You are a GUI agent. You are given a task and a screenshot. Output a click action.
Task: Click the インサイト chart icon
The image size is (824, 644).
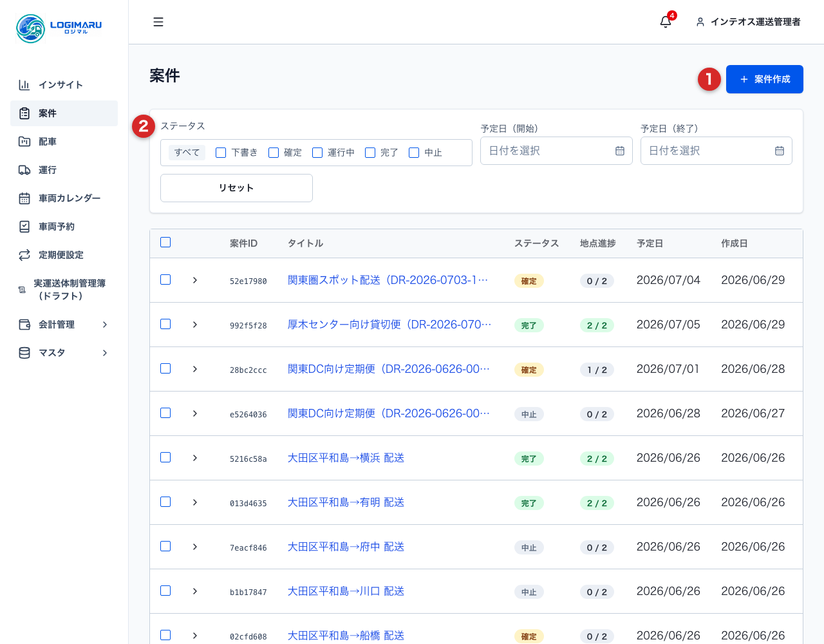(x=24, y=85)
